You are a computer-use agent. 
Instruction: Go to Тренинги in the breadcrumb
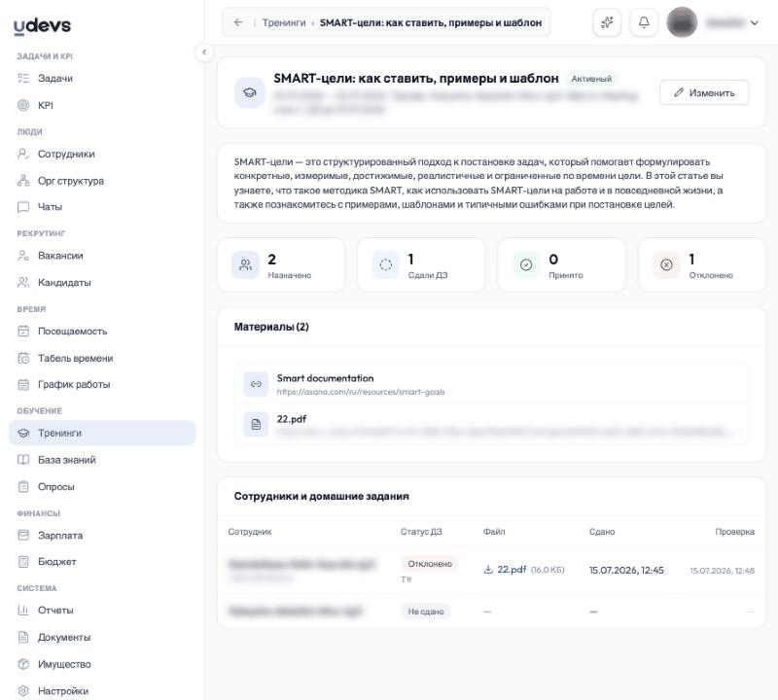284,22
